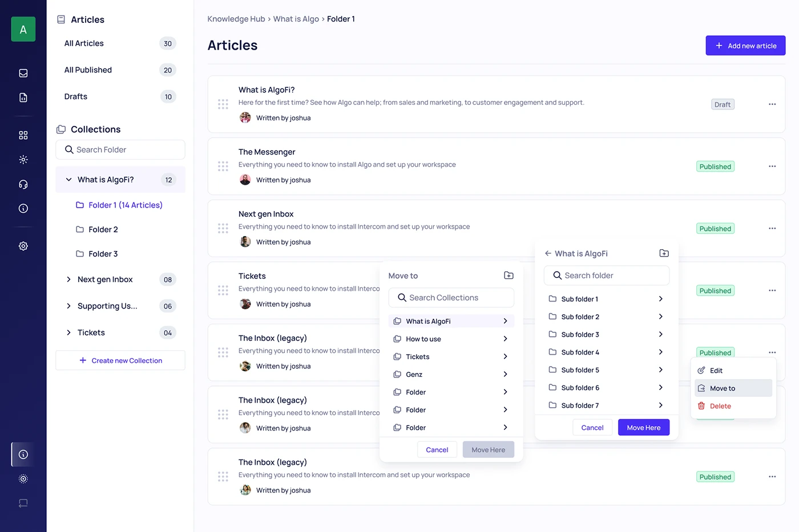This screenshot has height=532, width=799.
Task: Cancel in the Move to panel
Action: [x=437, y=450]
